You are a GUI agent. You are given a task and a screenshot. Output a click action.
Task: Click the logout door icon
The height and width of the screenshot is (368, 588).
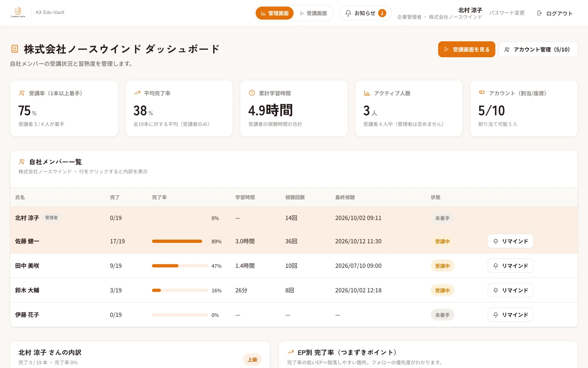(x=539, y=13)
